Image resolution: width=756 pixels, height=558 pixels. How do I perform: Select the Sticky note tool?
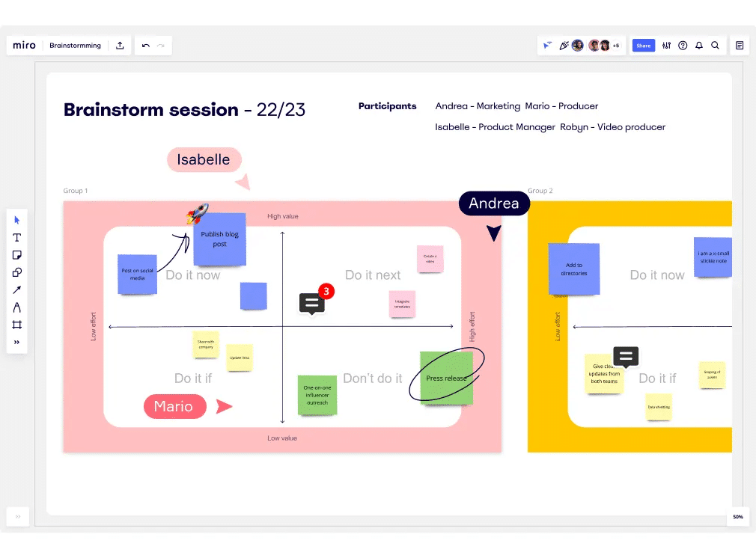coord(17,255)
